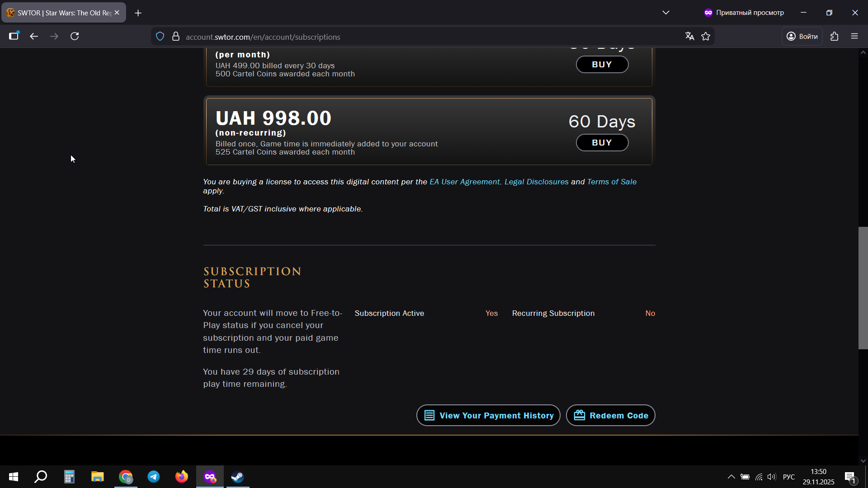Viewport: 868px width, 488px height.
Task: Show hidden system tray icons
Action: tap(731, 477)
